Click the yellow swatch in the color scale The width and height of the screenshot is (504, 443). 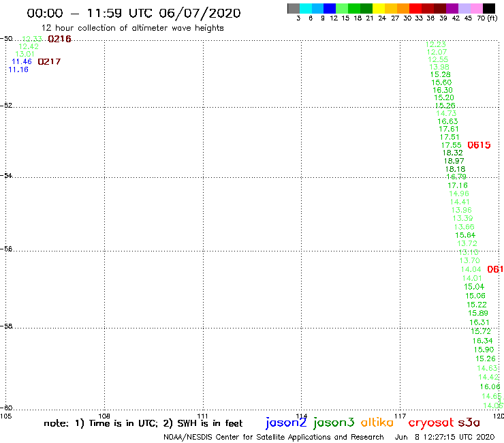click(379, 8)
